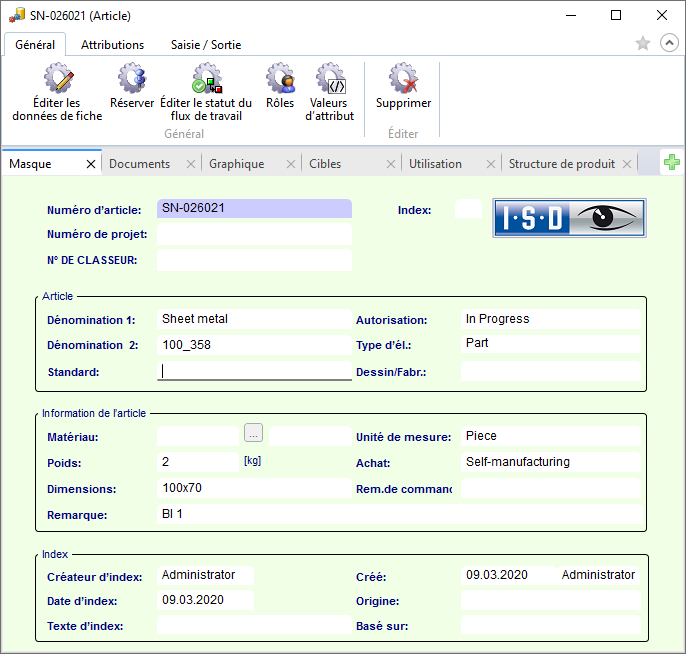Open the Rôles tool
Viewport: 686px width, 654px height.
pyautogui.click(x=280, y=79)
